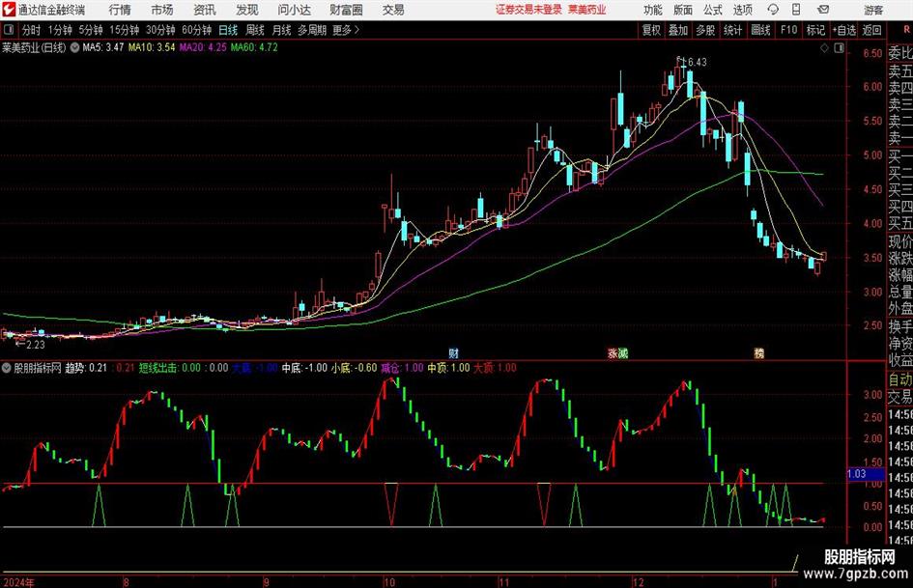Click the 证券交易未登录 login link
The width and height of the screenshot is (913, 588).
pos(528,10)
